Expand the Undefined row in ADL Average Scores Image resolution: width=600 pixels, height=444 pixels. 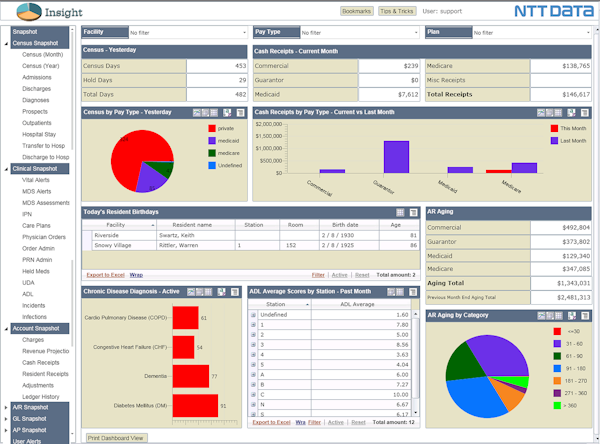pyautogui.click(x=253, y=315)
